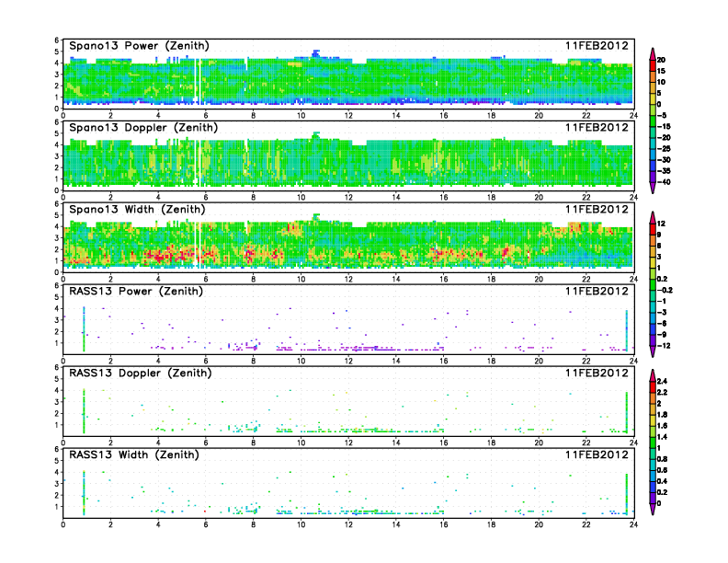Click the 'RASS13 Doppler (Zenith)' panel title
The width and height of the screenshot is (728, 563).
[x=141, y=373]
